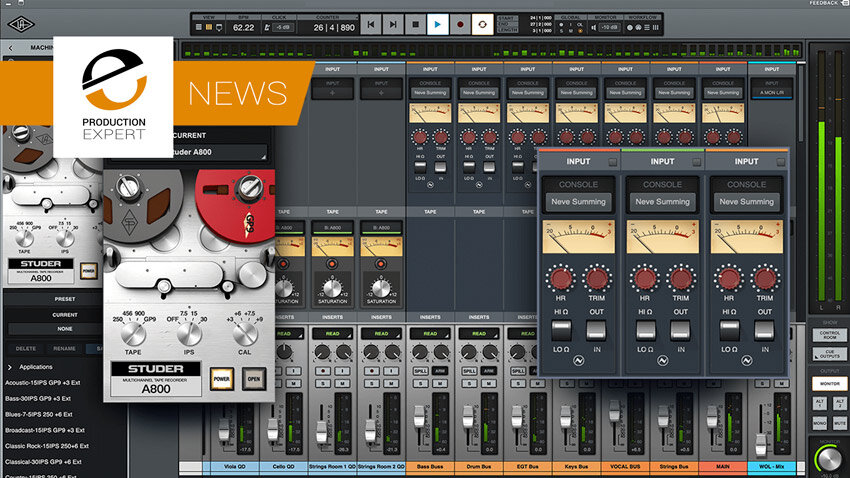Click the monitor speaker icon in transport
The image size is (850, 478).
click(x=594, y=27)
